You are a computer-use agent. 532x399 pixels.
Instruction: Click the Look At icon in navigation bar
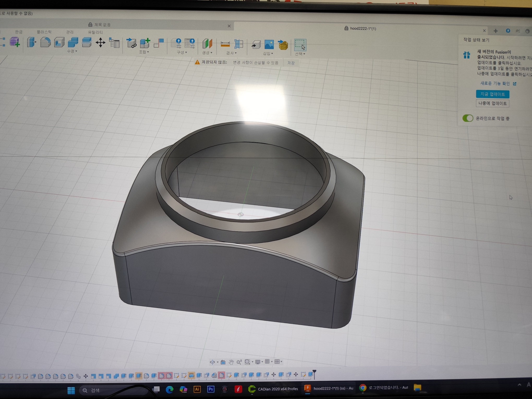[223, 362]
